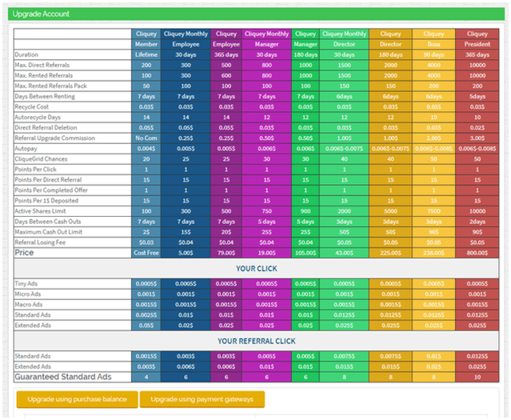
Task: Click the Price row label
Action: click(x=24, y=253)
